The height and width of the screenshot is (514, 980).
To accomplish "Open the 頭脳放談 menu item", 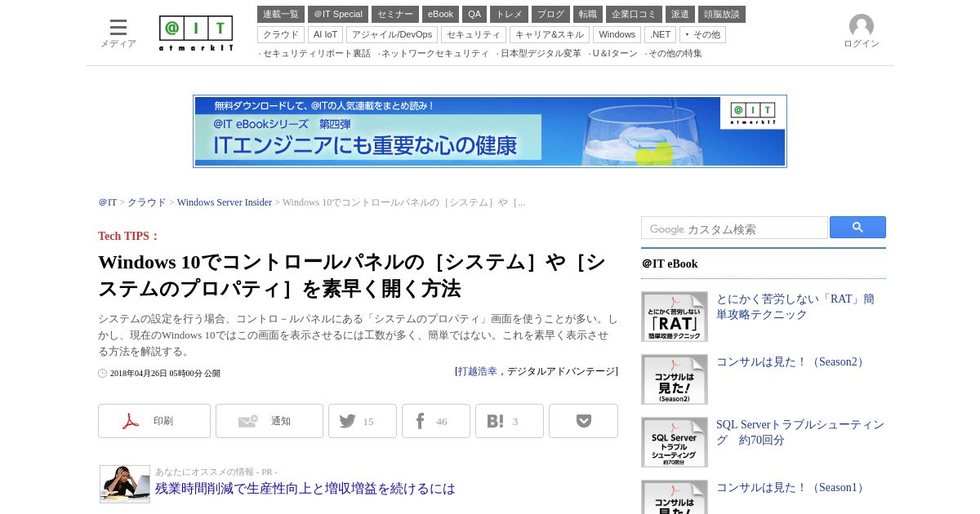I will pos(722,15).
